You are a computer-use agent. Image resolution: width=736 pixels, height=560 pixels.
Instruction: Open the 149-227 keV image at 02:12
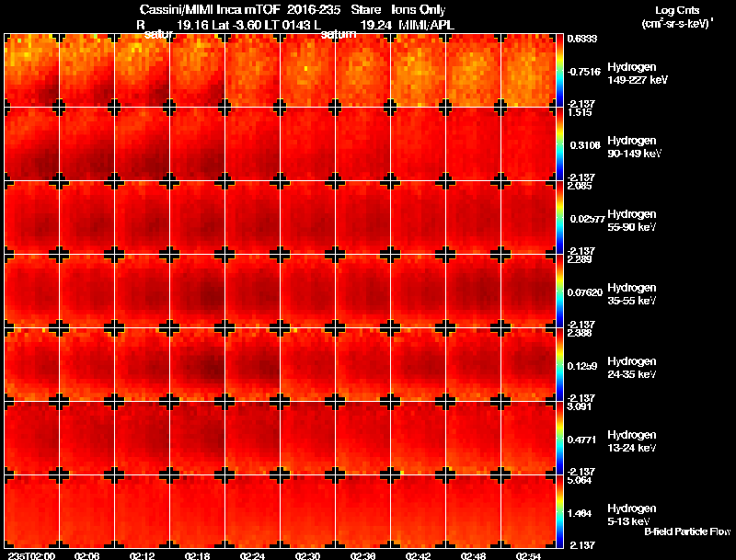143,71
